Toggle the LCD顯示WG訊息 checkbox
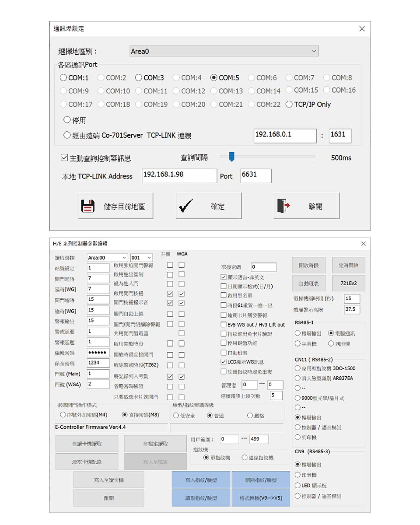The width and height of the screenshot is (420, 525). pos(223,362)
